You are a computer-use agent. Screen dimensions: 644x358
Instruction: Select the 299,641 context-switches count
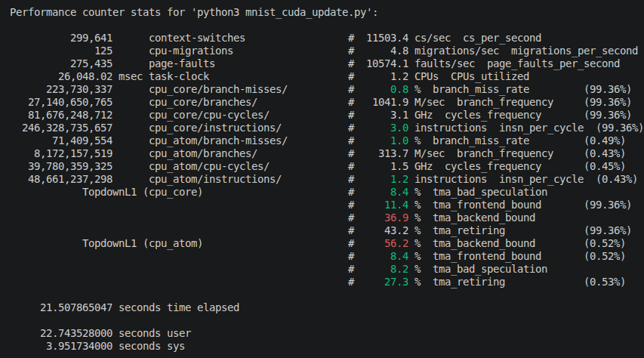click(91, 39)
